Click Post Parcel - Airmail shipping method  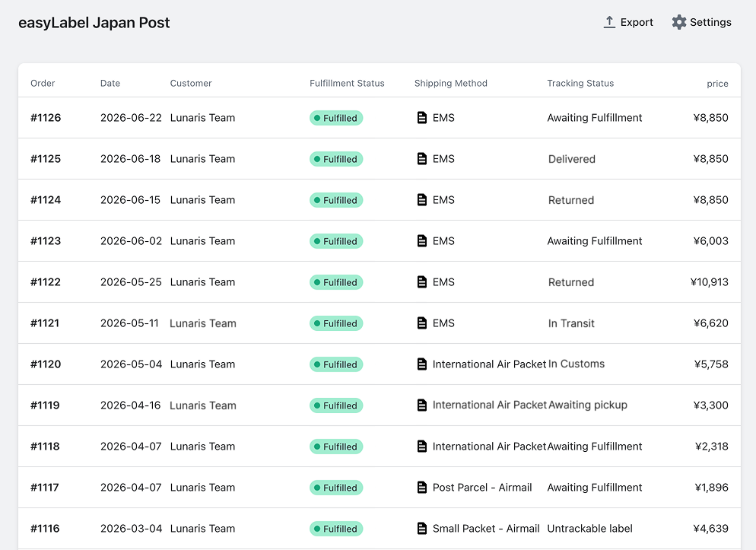pos(482,488)
